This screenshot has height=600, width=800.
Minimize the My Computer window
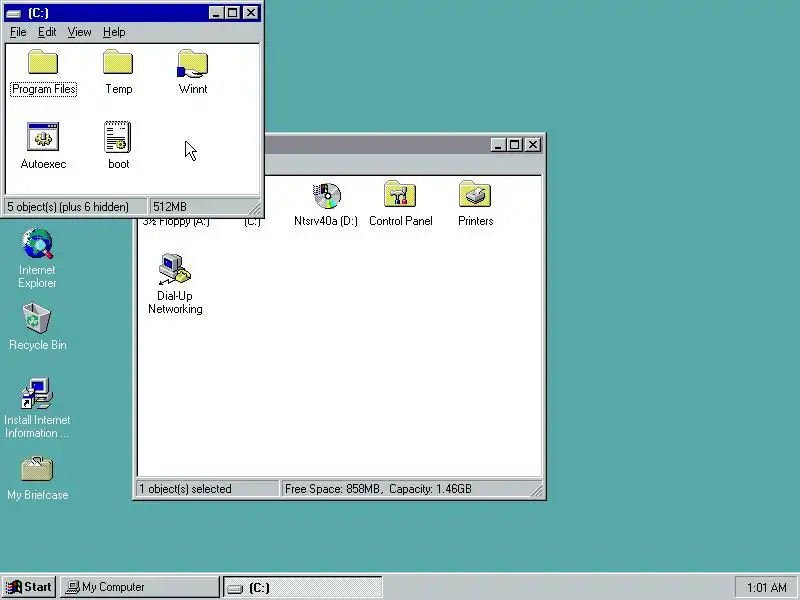click(498, 145)
